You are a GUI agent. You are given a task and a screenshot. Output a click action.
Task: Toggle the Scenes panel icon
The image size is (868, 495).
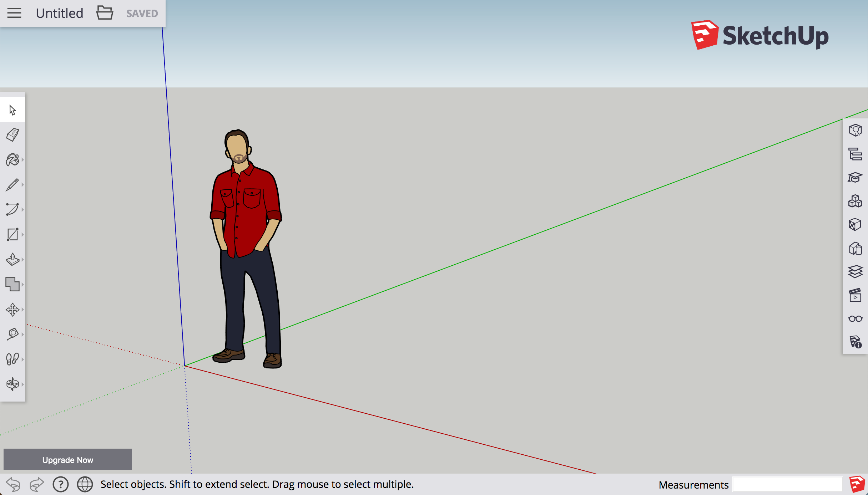click(x=855, y=296)
